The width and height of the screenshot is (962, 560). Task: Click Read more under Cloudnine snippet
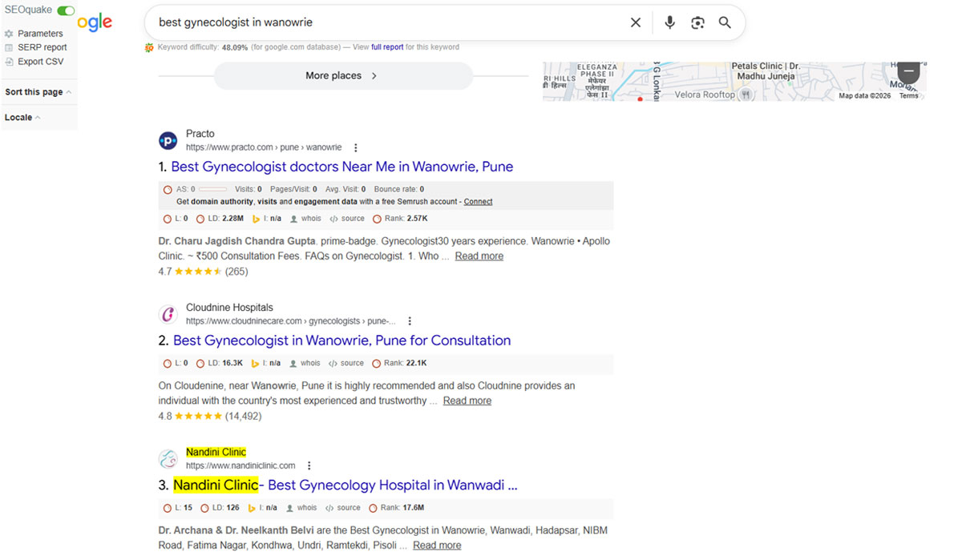pos(467,401)
